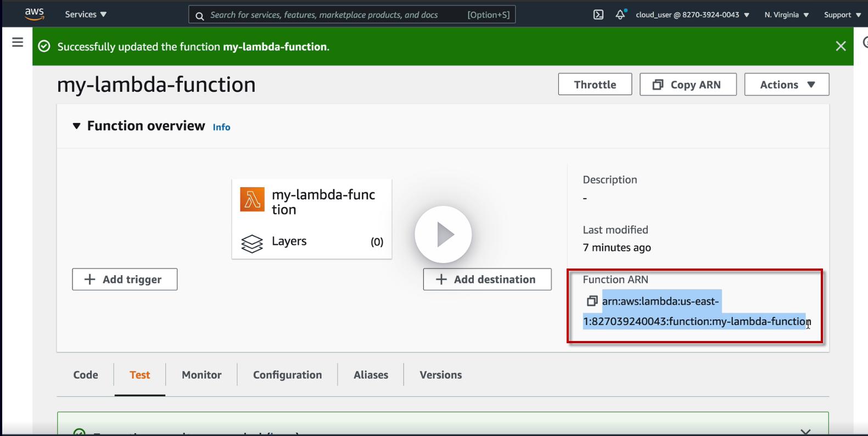
Task: Open the notifications bell
Action: [x=620, y=15]
